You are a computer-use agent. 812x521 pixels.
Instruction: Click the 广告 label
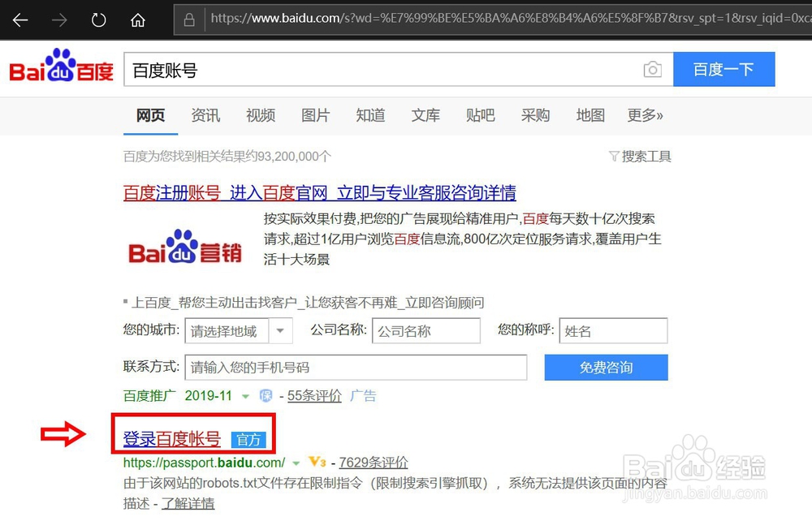coord(363,396)
